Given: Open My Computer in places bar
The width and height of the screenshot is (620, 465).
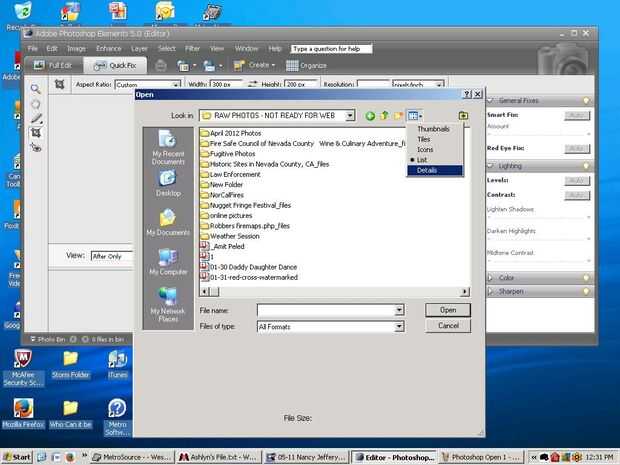Looking at the screenshot, I should pyautogui.click(x=168, y=262).
